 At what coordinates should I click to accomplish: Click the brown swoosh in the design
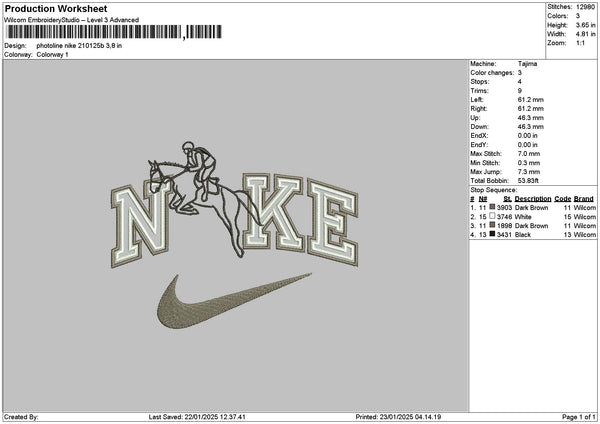click(x=233, y=302)
